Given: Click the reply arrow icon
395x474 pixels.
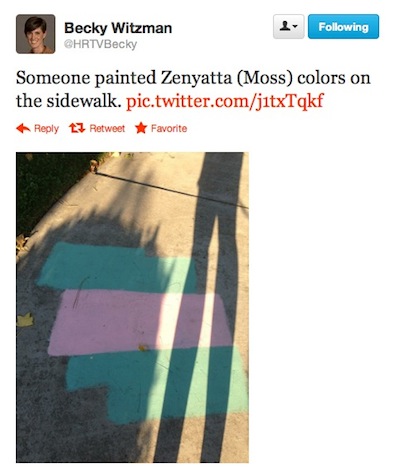Looking at the screenshot, I should 23,128.
